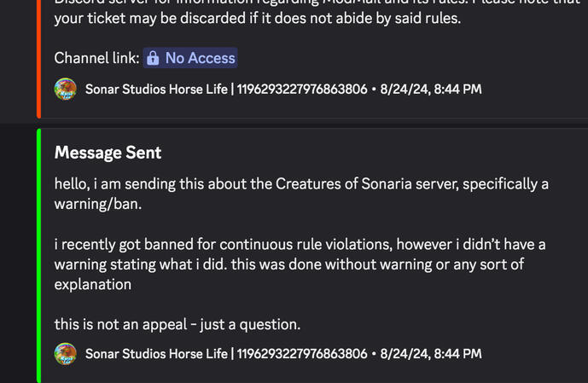Viewport: 588px width, 383px height.
Task: Click the line "this is not an appeal"
Action: point(178,324)
